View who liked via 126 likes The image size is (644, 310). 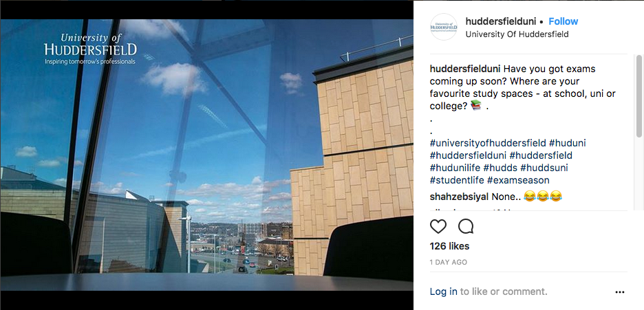pos(449,247)
